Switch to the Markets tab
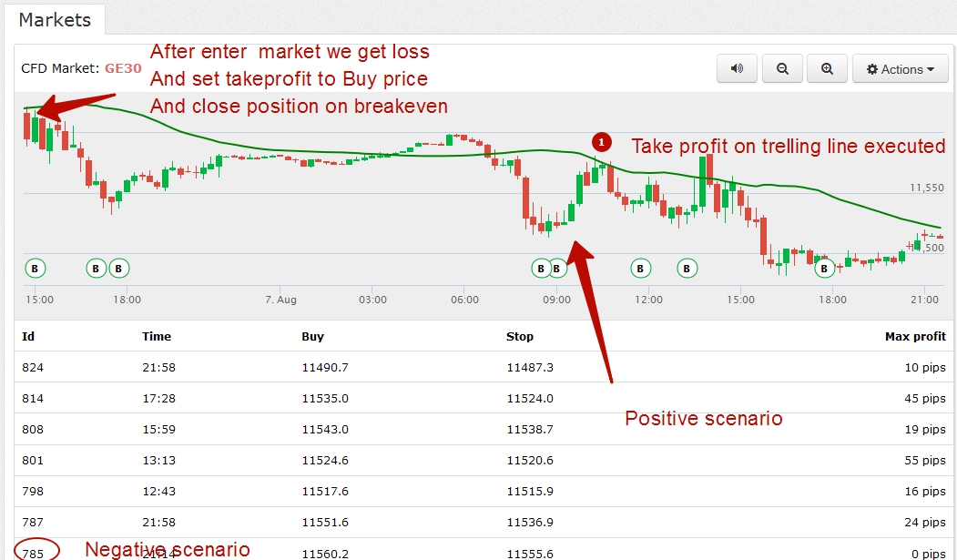 click(x=55, y=19)
